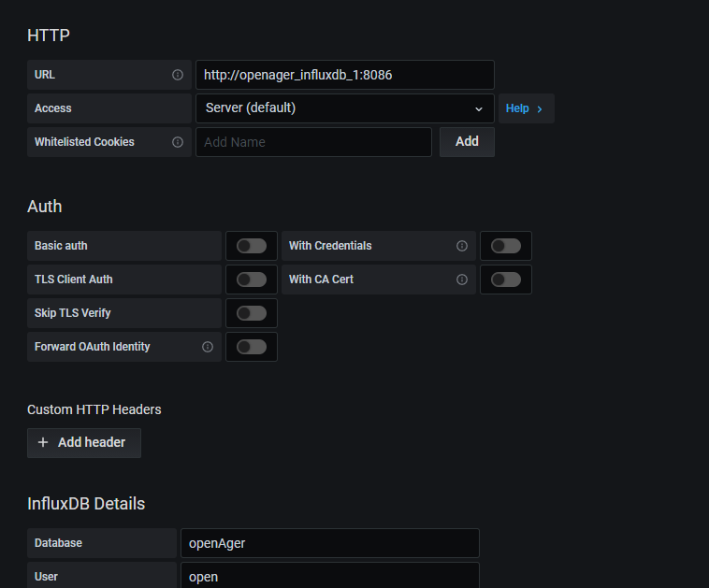Click the With CA Cert info icon
The height and width of the screenshot is (588, 709).
tap(461, 280)
